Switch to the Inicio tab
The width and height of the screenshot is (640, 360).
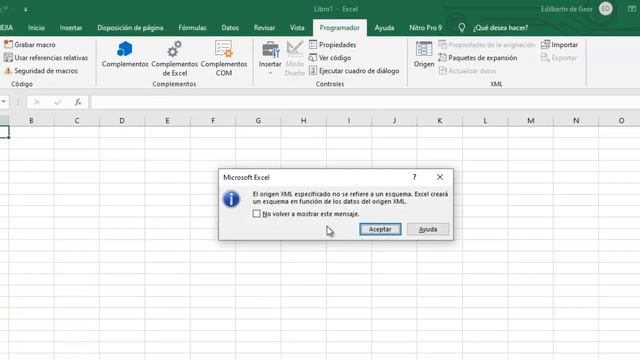point(36,27)
